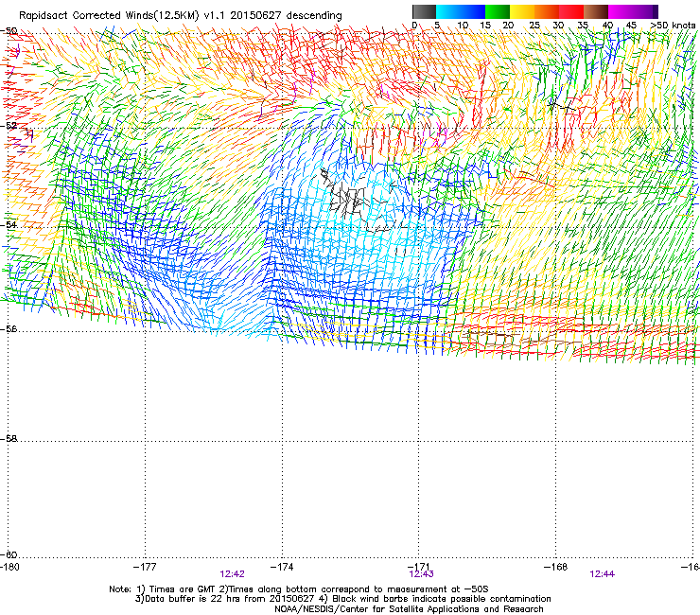Click the '-60' latitude axis label
700x615 pixels.
click(9, 554)
